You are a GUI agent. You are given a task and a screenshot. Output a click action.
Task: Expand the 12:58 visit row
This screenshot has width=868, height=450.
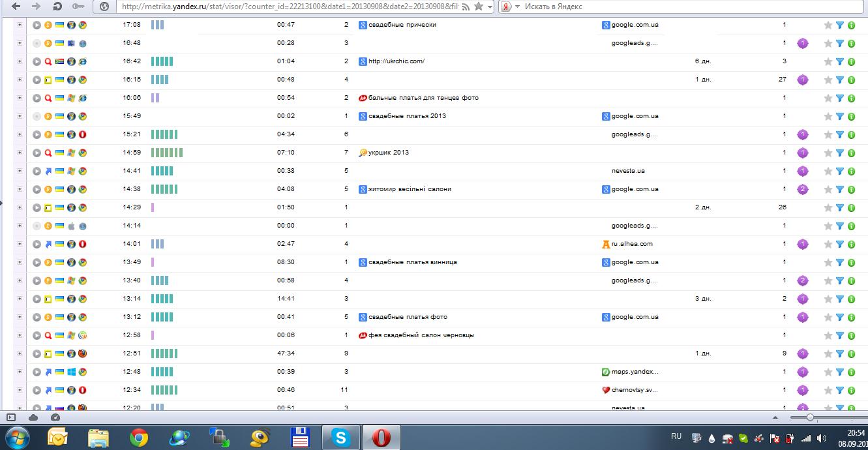pyautogui.click(x=20, y=335)
